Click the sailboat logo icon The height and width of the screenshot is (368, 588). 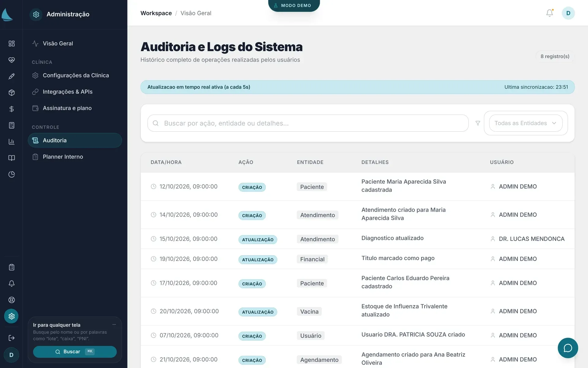point(7,14)
